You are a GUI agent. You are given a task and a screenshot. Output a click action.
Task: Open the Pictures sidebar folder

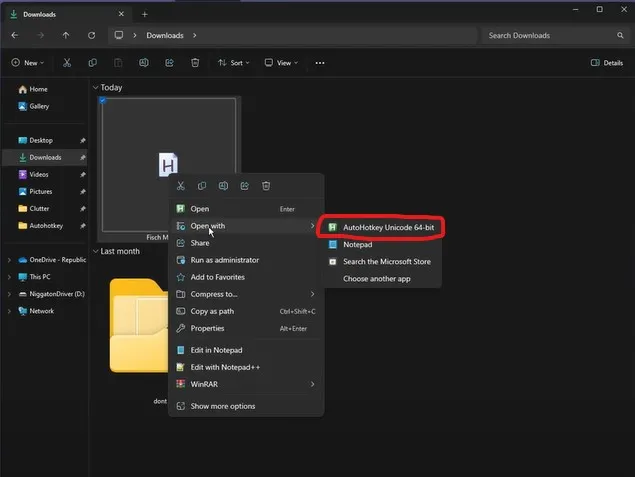pyautogui.click(x=45, y=192)
